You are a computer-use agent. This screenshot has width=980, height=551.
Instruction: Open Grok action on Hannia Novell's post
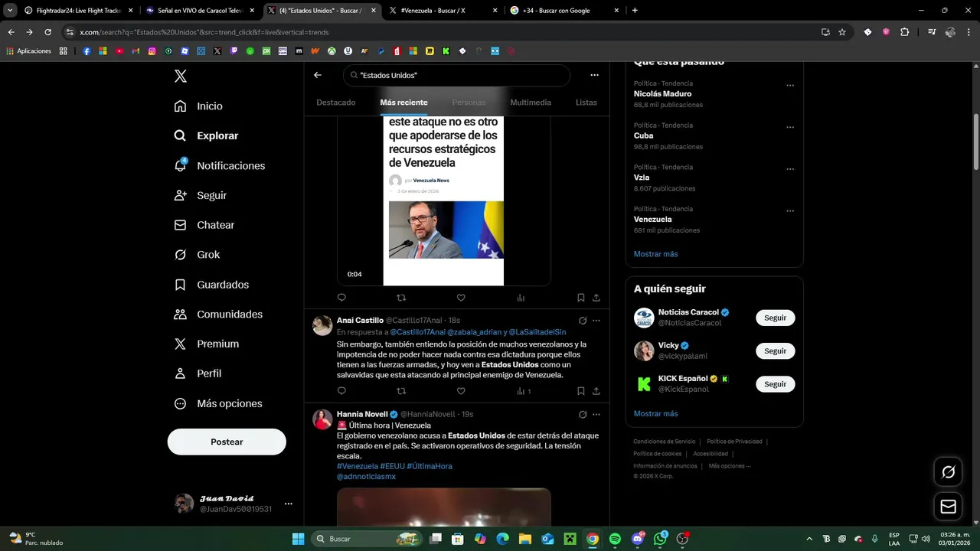click(x=583, y=415)
